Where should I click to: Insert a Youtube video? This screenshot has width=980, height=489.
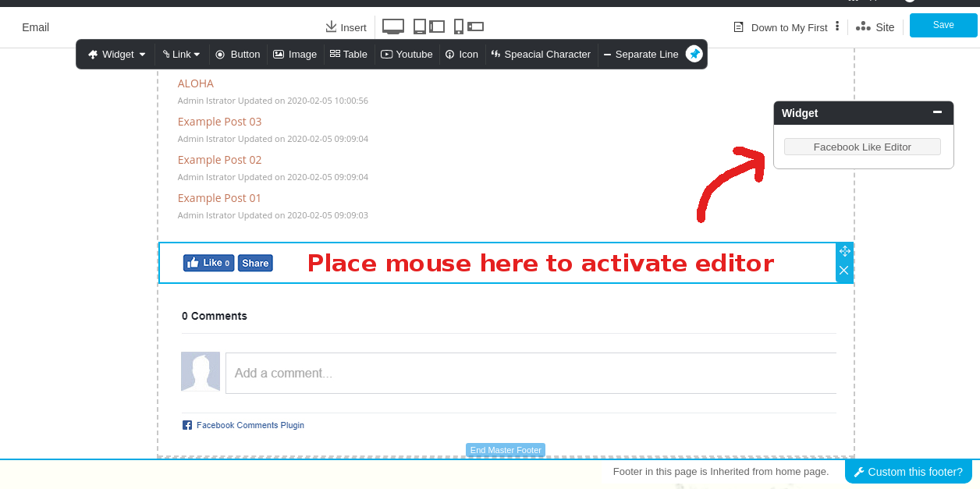(x=407, y=55)
